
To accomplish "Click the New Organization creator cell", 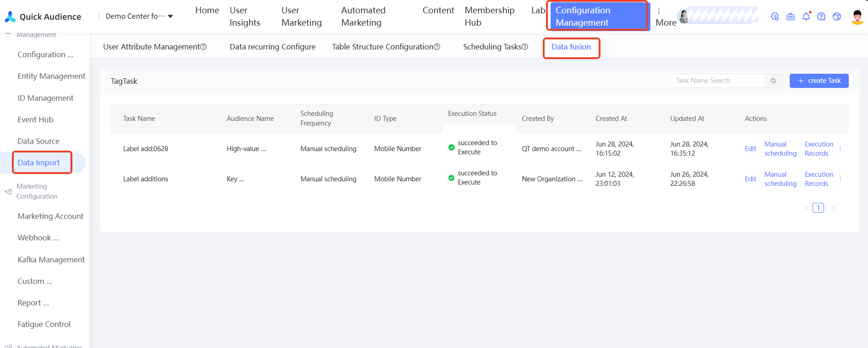I will coord(552,179).
